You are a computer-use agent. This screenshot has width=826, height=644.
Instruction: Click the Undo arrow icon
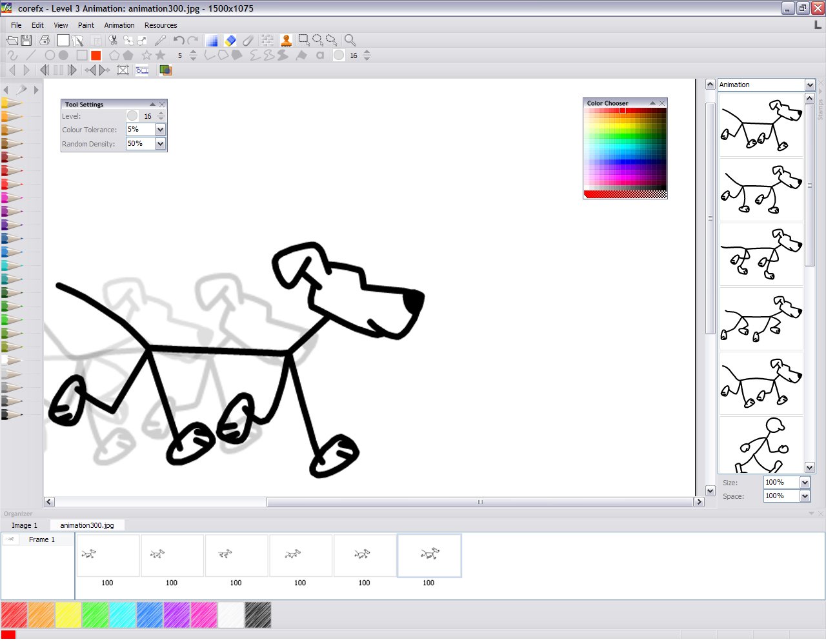179,40
